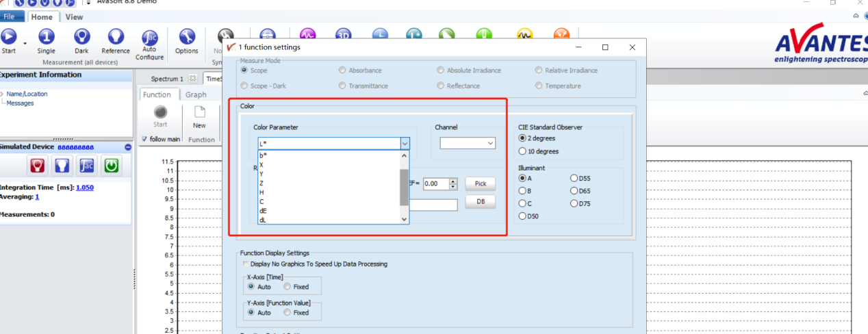868x334 pixels.
Task: Expand the Name/Location tree node
Action: 2,94
